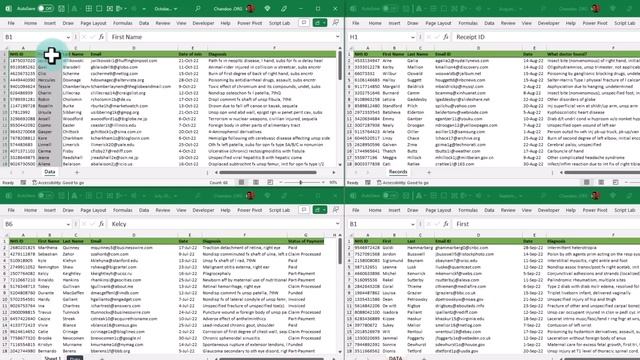Toggle AutoSave in the top-right Excel window
Viewport: 640px width, 360px height.
[x=390, y=9]
